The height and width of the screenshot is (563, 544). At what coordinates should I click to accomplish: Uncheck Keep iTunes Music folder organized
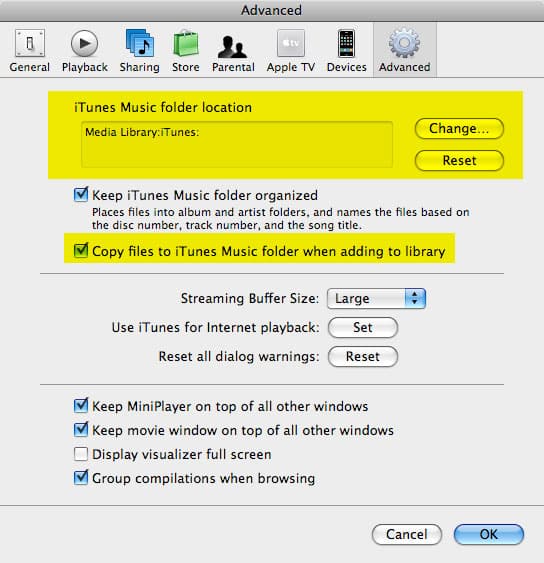[x=81, y=195]
